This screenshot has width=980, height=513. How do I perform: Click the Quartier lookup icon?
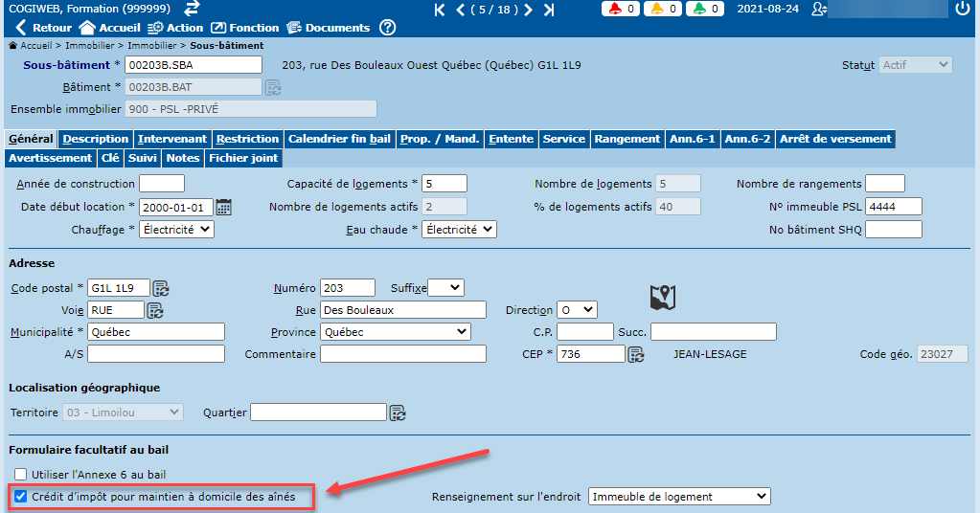[x=398, y=413]
